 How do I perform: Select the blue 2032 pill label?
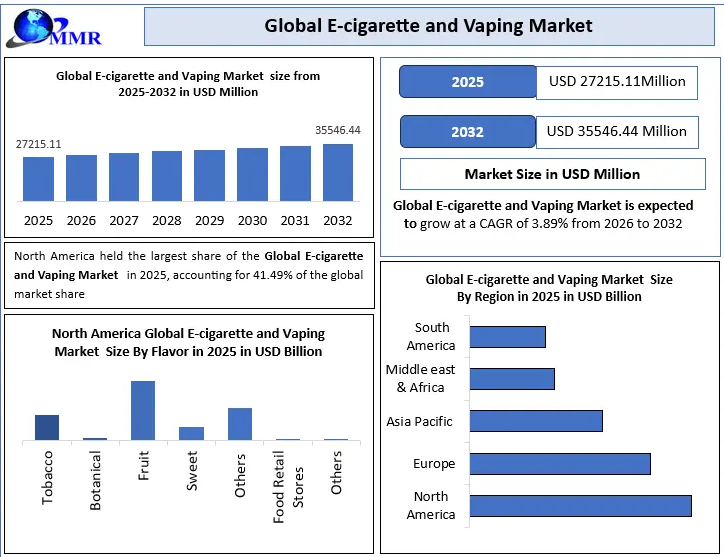pyautogui.click(x=467, y=132)
